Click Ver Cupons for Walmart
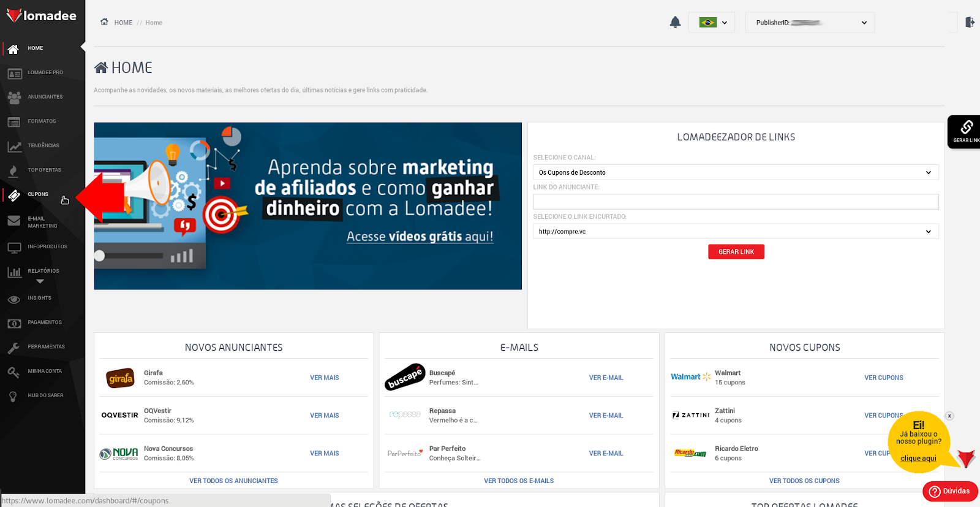This screenshot has width=980, height=507. (884, 378)
